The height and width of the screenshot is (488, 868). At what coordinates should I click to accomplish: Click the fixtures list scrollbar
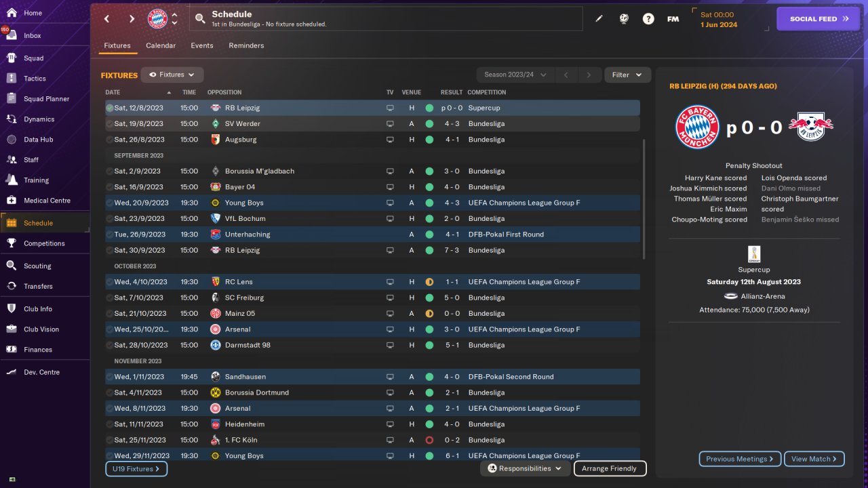tap(644, 200)
